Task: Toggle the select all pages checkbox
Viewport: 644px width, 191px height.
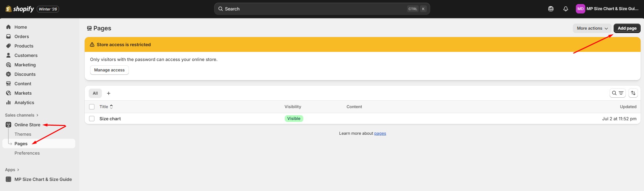Action: click(92, 107)
